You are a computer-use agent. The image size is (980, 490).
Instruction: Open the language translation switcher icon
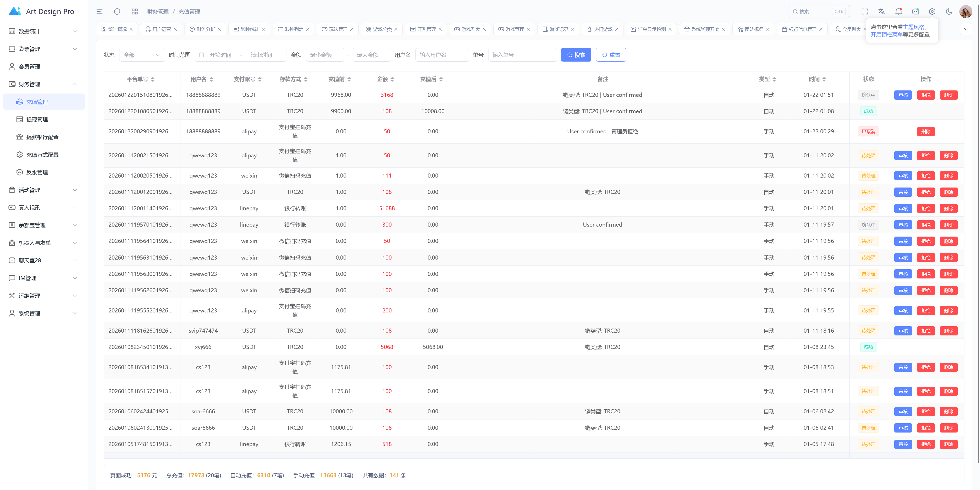coord(881,11)
